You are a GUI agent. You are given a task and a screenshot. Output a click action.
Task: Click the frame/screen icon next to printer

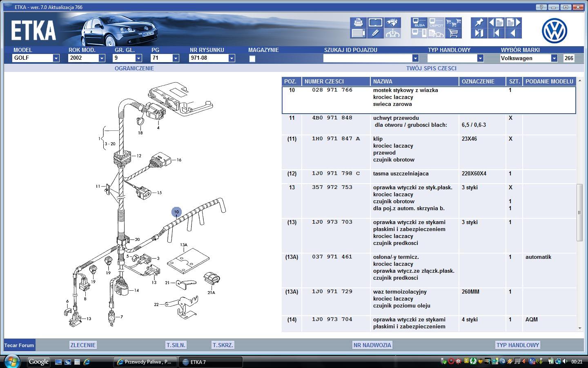pyautogui.click(x=375, y=22)
